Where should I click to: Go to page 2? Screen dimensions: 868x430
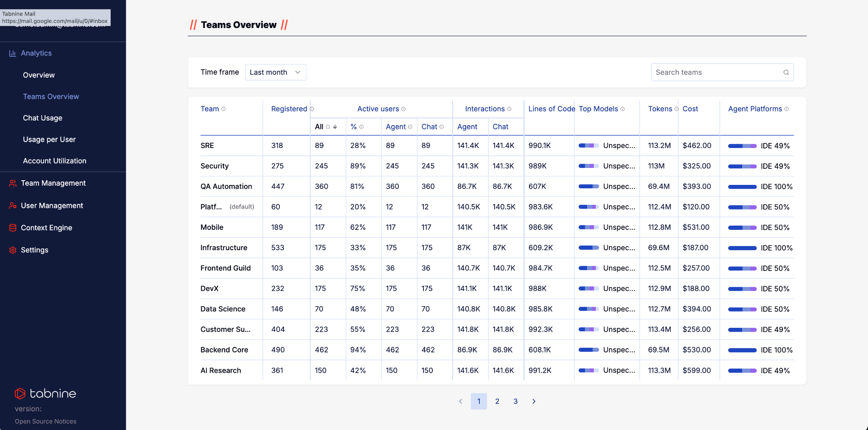coord(497,401)
